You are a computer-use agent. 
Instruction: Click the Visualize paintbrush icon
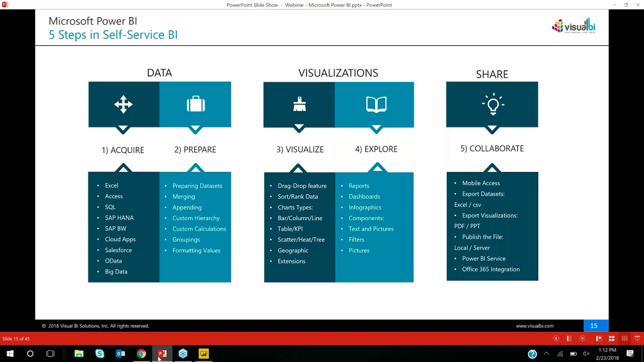click(299, 104)
